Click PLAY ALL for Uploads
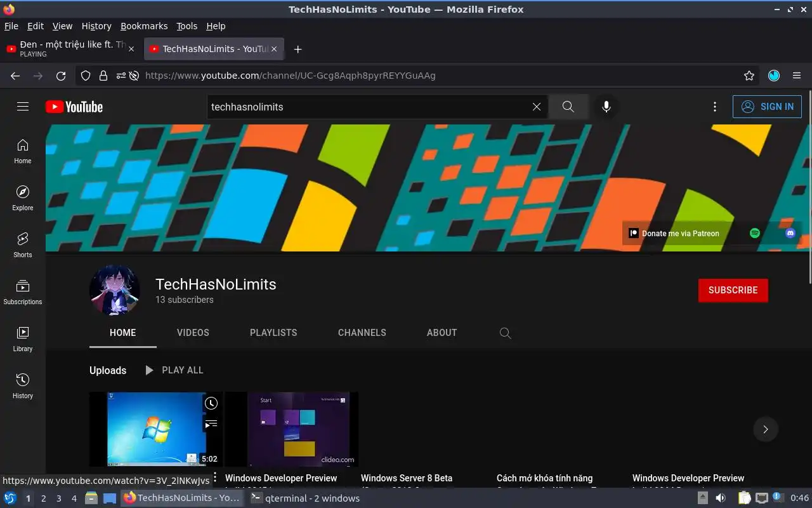Viewport: 812px width, 508px height. pyautogui.click(x=174, y=370)
